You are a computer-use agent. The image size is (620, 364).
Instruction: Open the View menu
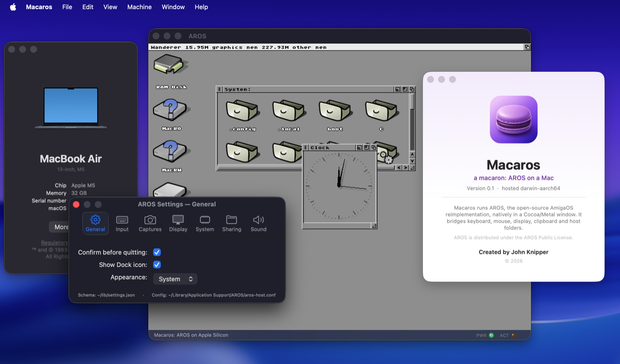point(110,7)
